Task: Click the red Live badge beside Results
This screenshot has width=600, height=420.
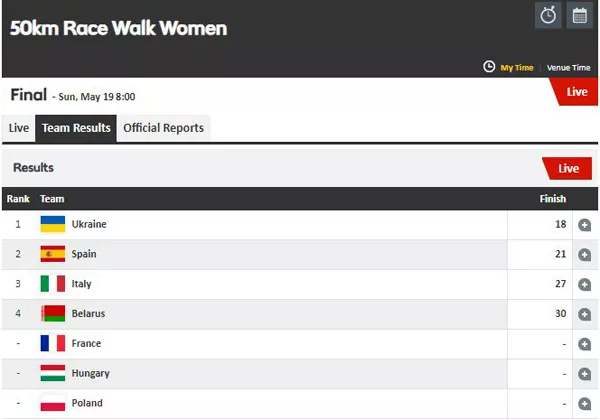Action: pos(568,168)
